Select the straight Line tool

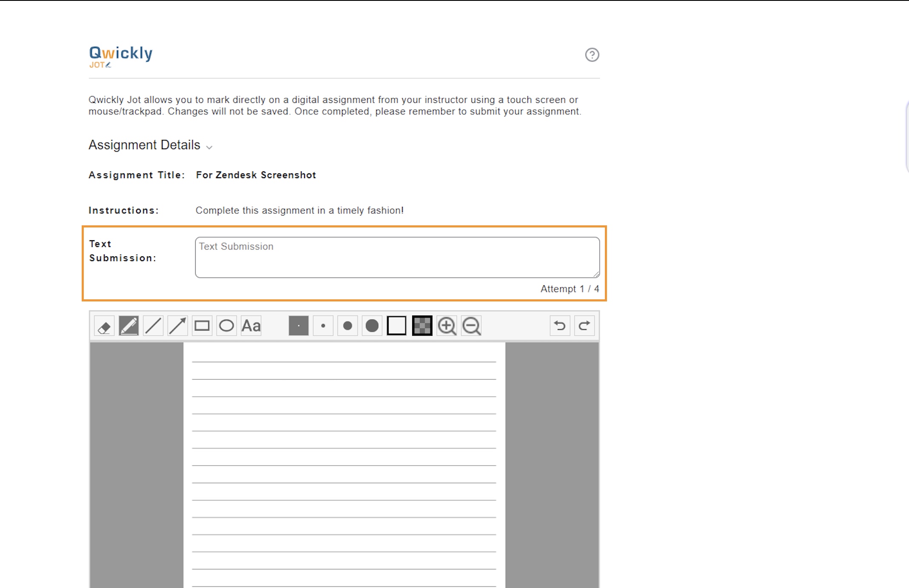(x=153, y=326)
